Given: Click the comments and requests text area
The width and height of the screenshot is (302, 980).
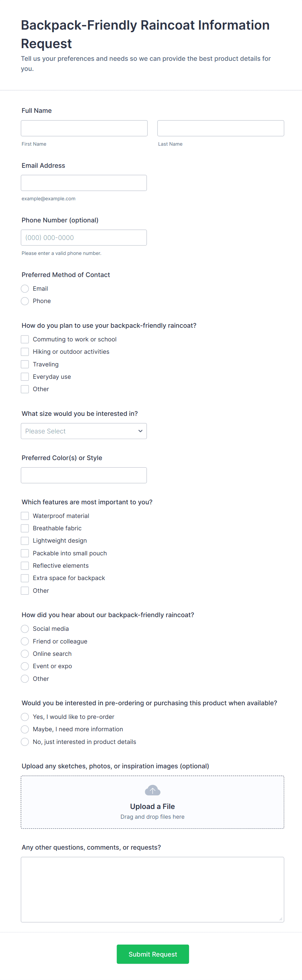Looking at the screenshot, I should 152,890.
